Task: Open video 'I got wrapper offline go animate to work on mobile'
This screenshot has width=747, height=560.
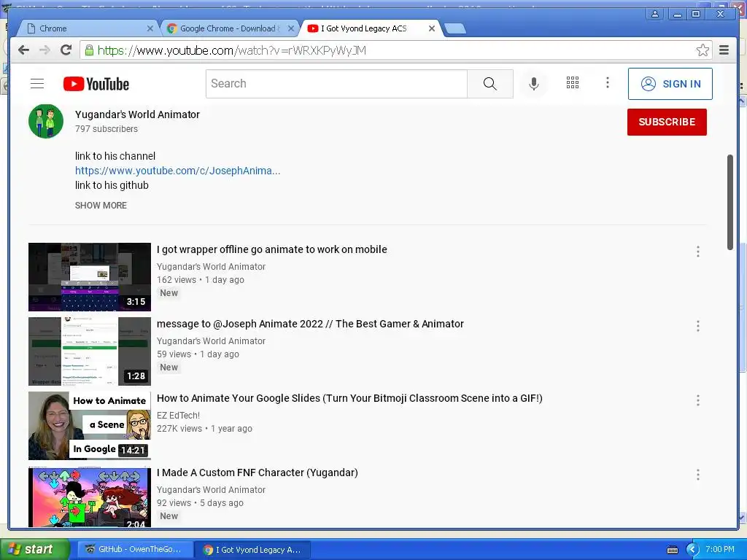Action: [x=271, y=249]
